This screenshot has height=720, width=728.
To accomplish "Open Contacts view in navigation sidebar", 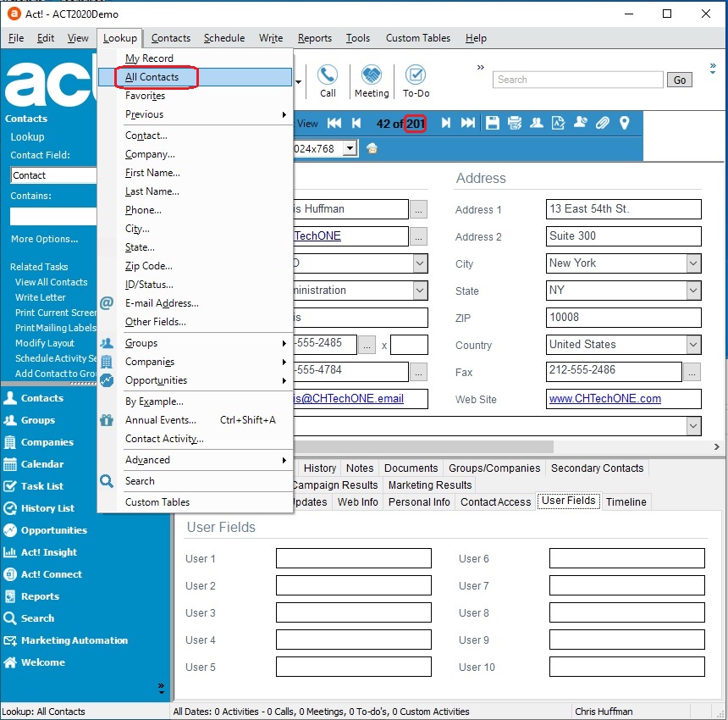I will 34,398.
